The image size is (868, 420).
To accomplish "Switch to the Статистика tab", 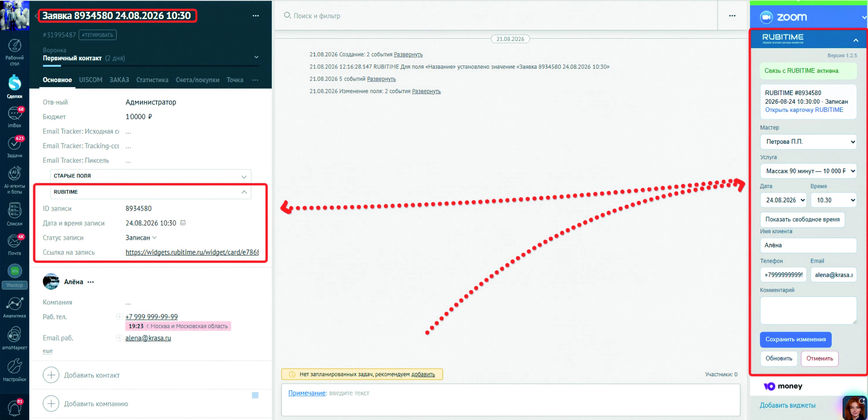I will (152, 80).
